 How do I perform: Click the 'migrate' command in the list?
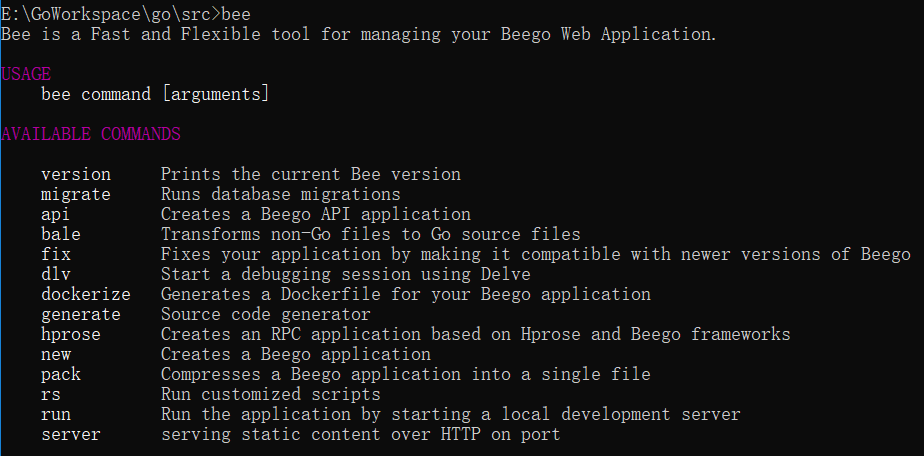(76, 194)
